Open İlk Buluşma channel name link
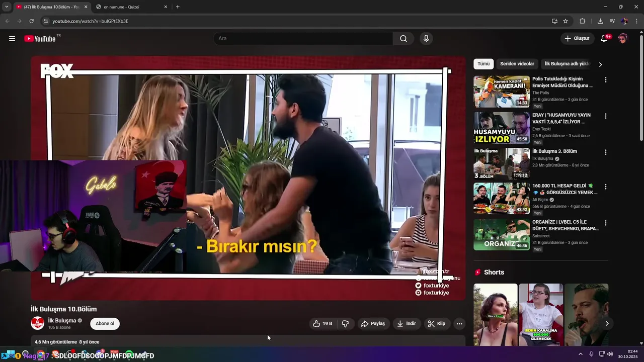This screenshot has width=644, height=362. coord(62,321)
